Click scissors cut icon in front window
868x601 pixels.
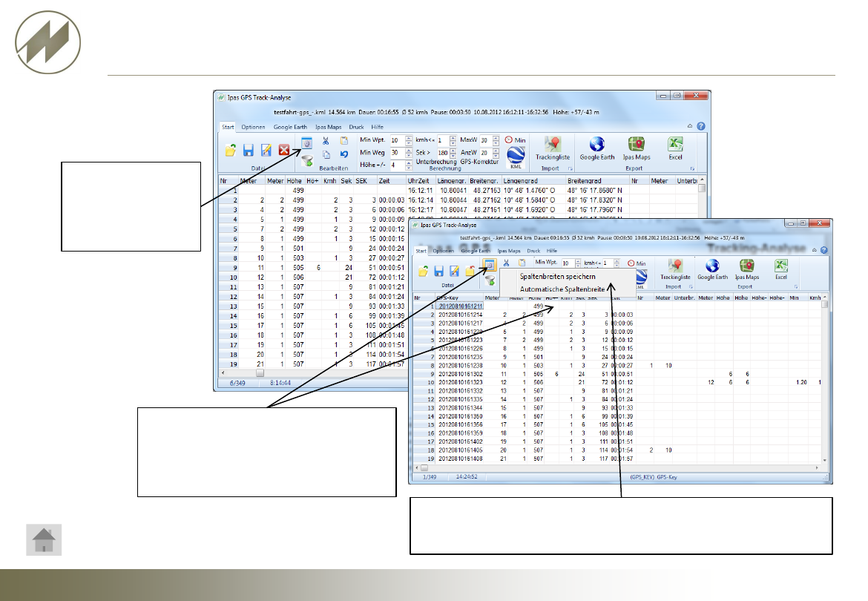pos(506,263)
